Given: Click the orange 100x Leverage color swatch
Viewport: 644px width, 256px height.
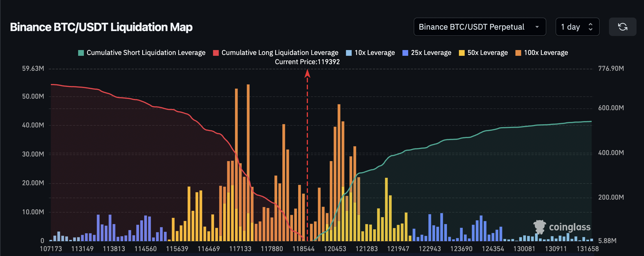Looking at the screenshot, I should 518,53.
